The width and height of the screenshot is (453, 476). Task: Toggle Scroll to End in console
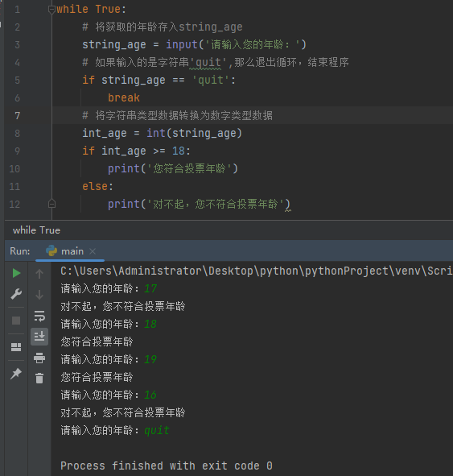click(x=39, y=337)
